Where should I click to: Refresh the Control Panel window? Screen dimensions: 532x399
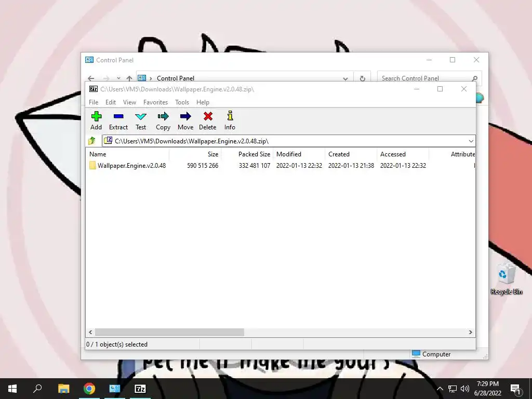point(362,78)
